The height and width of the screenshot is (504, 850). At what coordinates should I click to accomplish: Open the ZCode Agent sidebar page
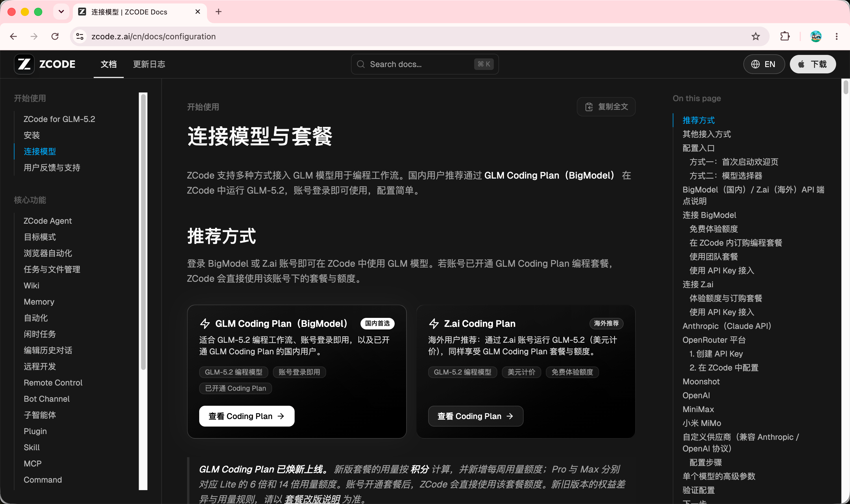pyautogui.click(x=48, y=221)
